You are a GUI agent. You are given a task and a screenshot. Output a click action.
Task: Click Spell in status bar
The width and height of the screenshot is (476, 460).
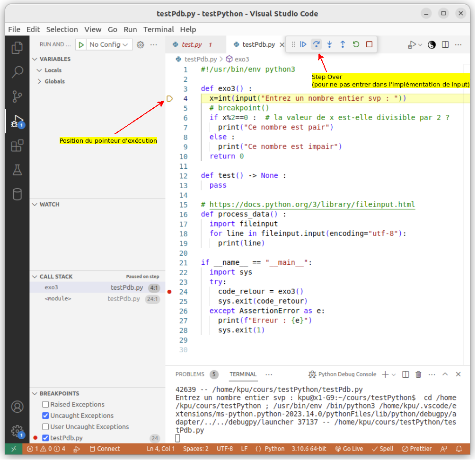pos(383,450)
